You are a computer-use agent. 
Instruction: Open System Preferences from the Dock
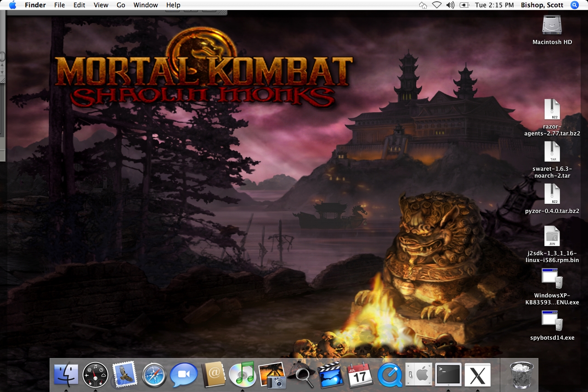coord(418,375)
